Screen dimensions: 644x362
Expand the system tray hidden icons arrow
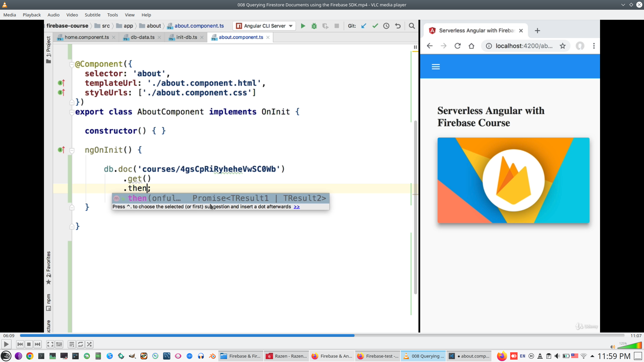coord(592,356)
